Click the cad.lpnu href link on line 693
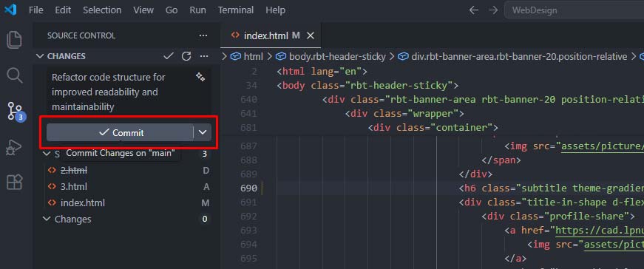The height and width of the screenshot is (269, 644). click(x=599, y=230)
